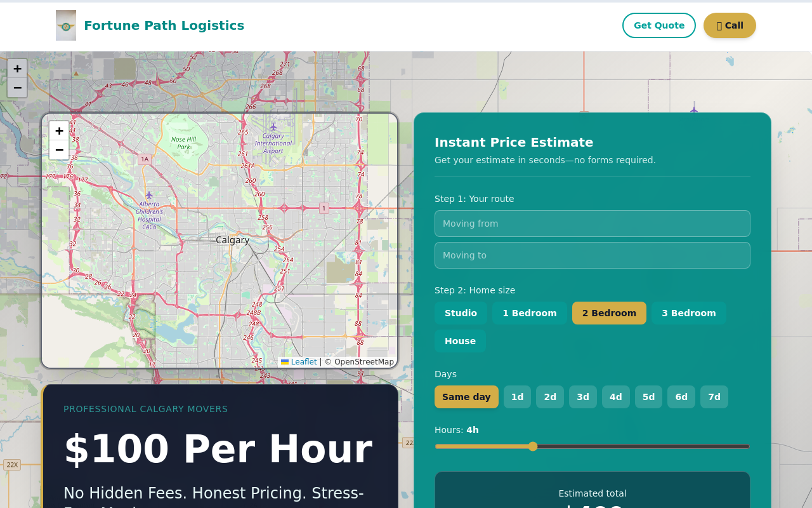Select the Studio home size

coord(461,312)
